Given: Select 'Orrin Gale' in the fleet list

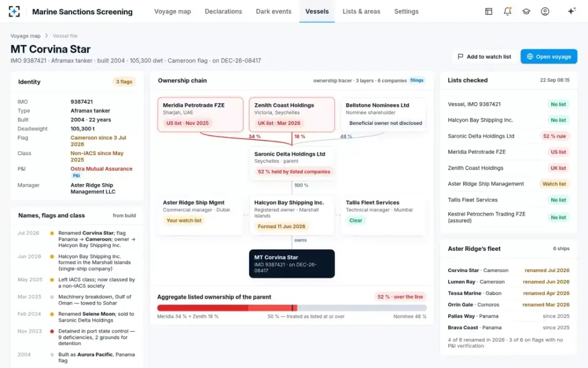Looking at the screenshot, I should click(x=509, y=305).
